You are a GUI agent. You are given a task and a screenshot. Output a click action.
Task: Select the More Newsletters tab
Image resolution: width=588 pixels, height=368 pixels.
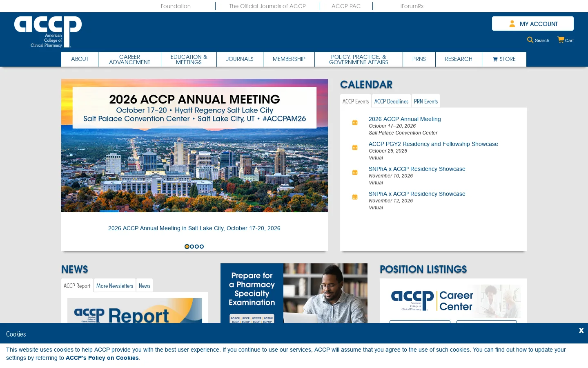[115, 285]
